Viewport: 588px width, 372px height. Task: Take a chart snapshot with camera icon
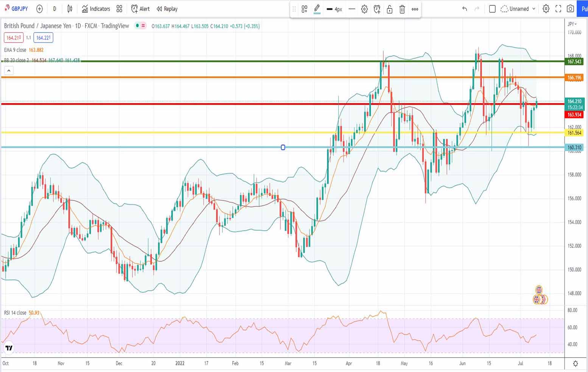click(570, 9)
